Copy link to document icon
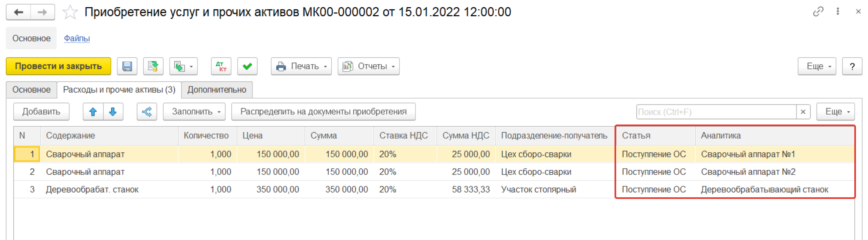The height and width of the screenshot is (240, 868). tap(818, 12)
